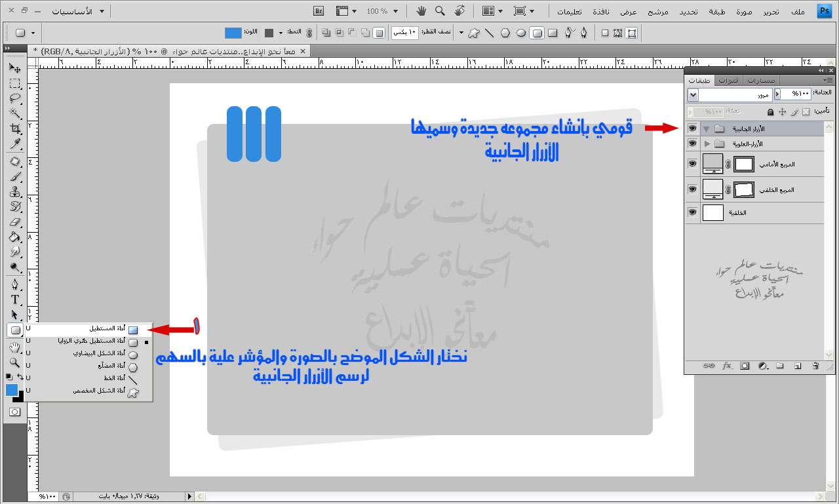Click the delete layer trash icon
The image size is (839, 504).
pos(815,366)
